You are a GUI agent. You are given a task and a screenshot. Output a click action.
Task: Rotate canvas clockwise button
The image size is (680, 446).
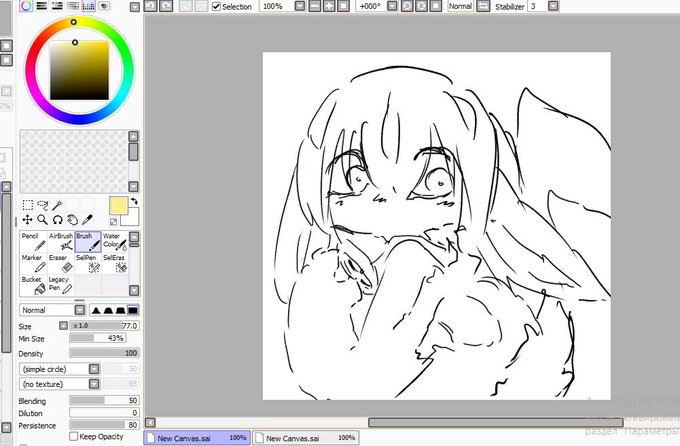pyautogui.click(x=422, y=6)
